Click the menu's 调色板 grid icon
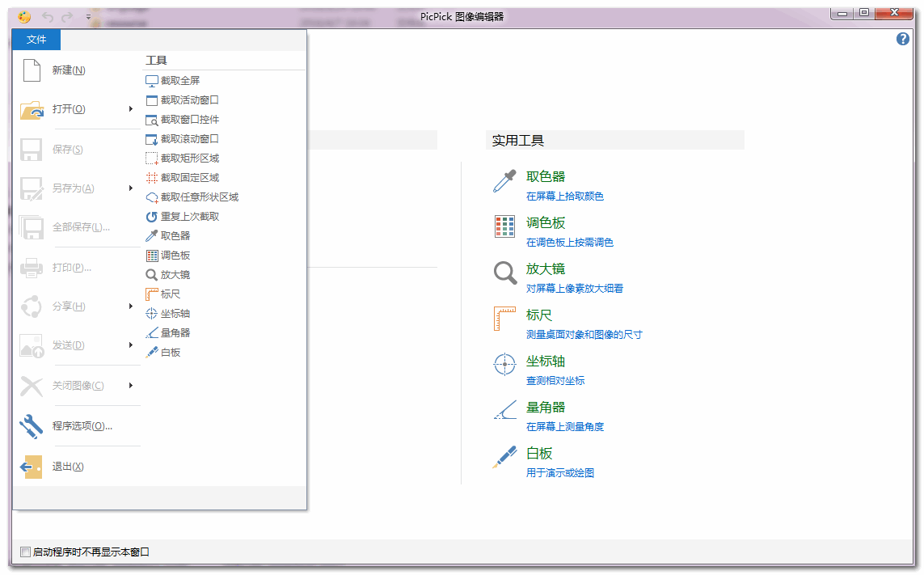The image size is (924, 575). [x=151, y=256]
